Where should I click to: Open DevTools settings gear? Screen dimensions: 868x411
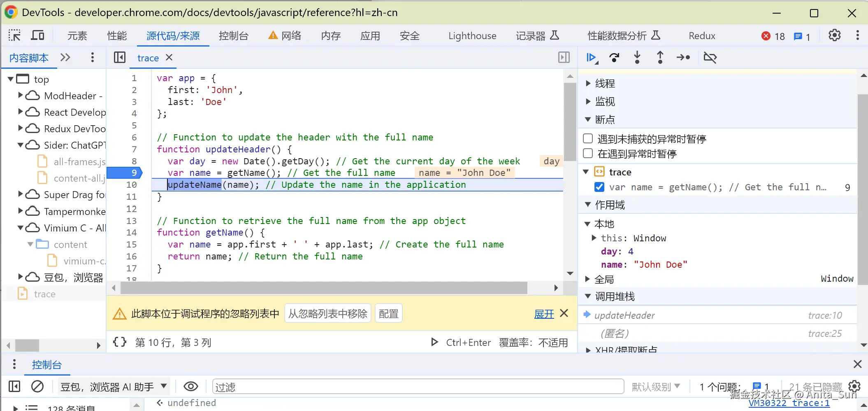[834, 35]
